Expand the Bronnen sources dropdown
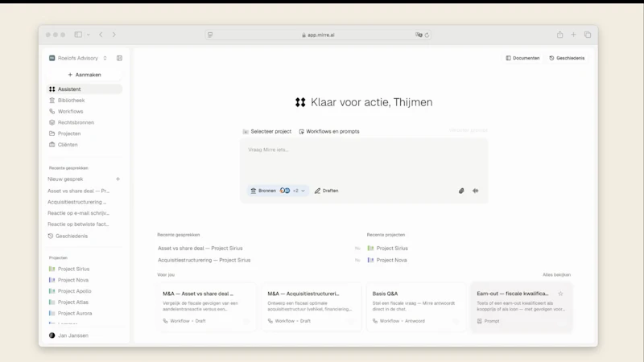Image resolution: width=644 pixels, height=362 pixels. [278, 191]
